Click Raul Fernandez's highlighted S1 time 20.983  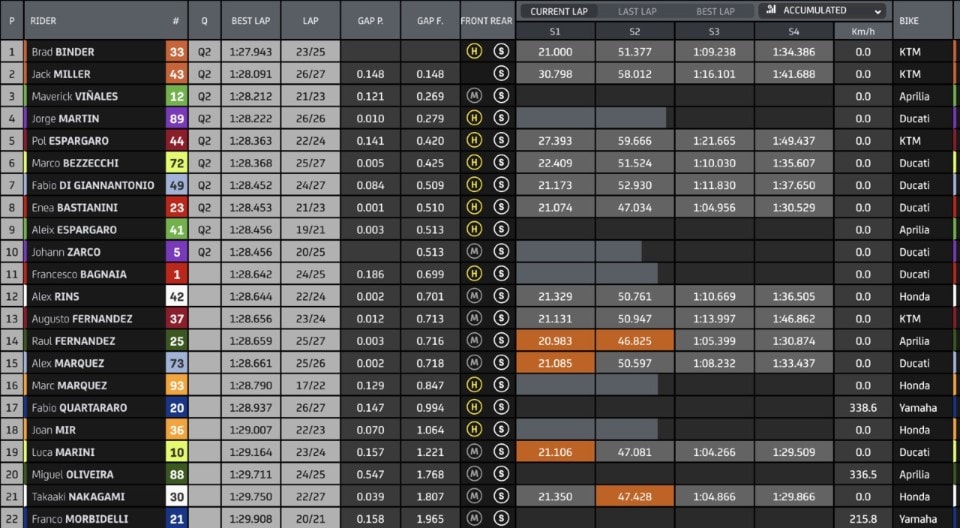555,341
